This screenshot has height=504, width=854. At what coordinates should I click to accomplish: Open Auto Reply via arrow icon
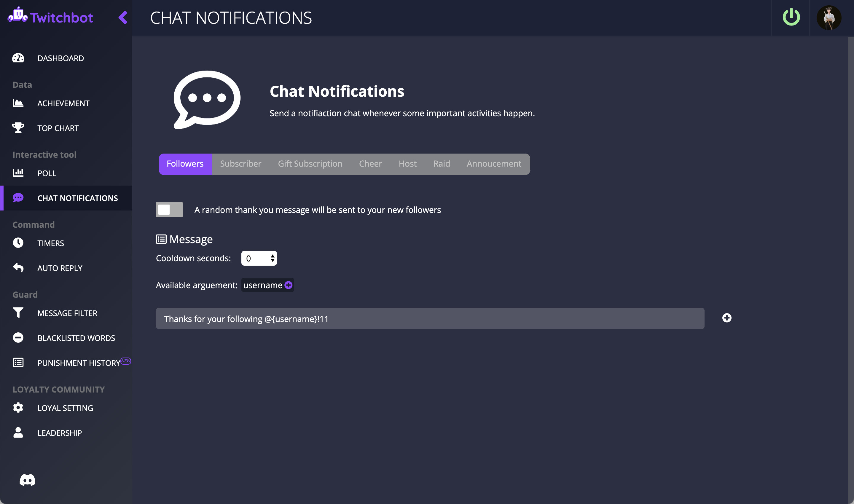click(x=18, y=268)
